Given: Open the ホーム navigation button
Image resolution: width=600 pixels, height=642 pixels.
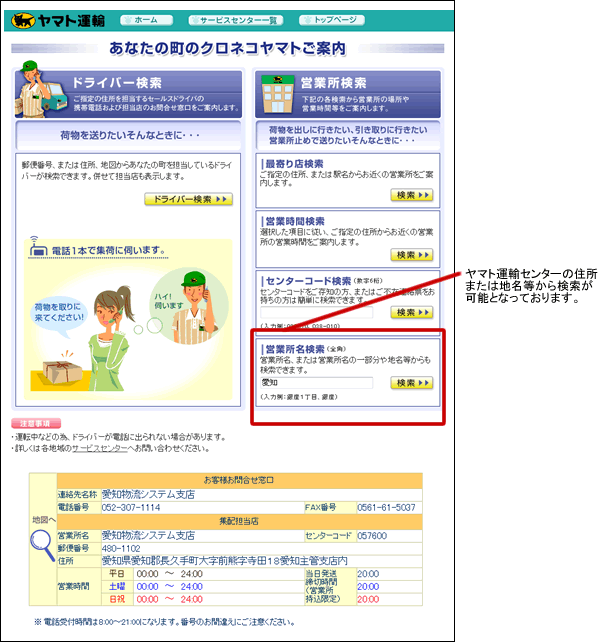Looking at the screenshot, I should (x=146, y=20).
